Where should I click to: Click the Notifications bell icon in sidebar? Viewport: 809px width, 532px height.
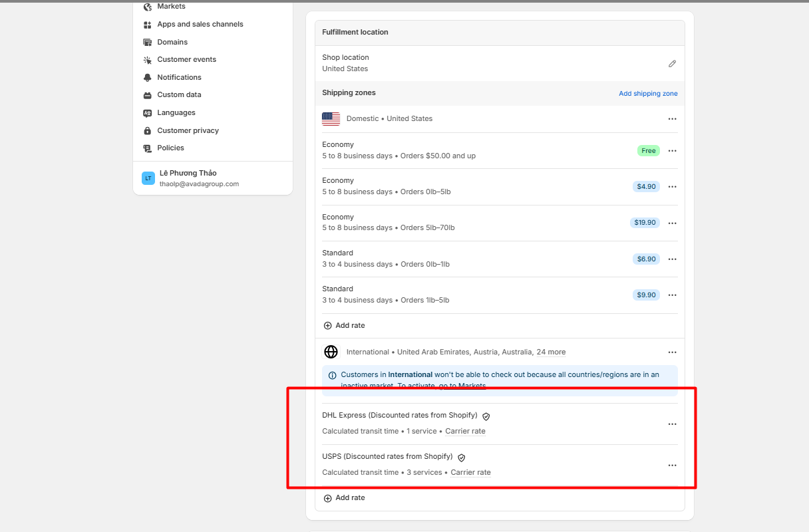pyautogui.click(x=148, y=77)
